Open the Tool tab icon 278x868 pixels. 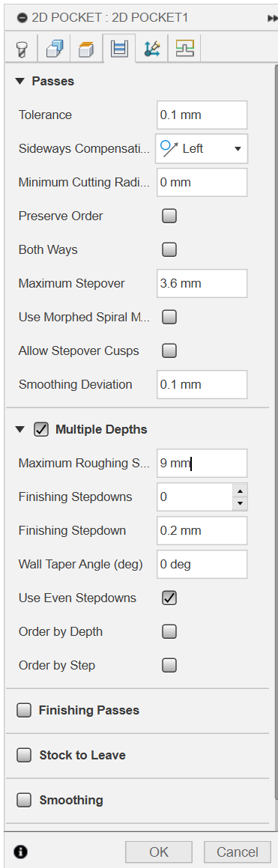[19, 49]
